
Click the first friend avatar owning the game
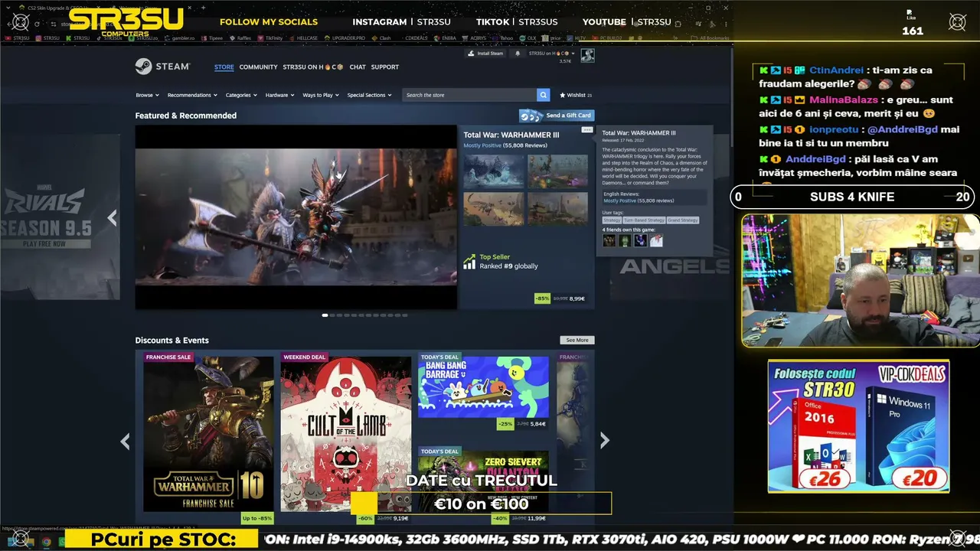tap(609, 240)
